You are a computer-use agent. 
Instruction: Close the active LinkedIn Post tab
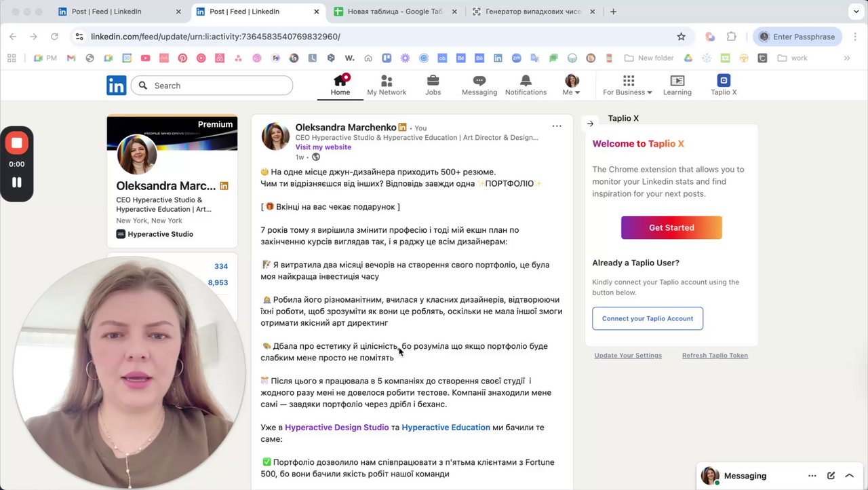tap(317, 12)
